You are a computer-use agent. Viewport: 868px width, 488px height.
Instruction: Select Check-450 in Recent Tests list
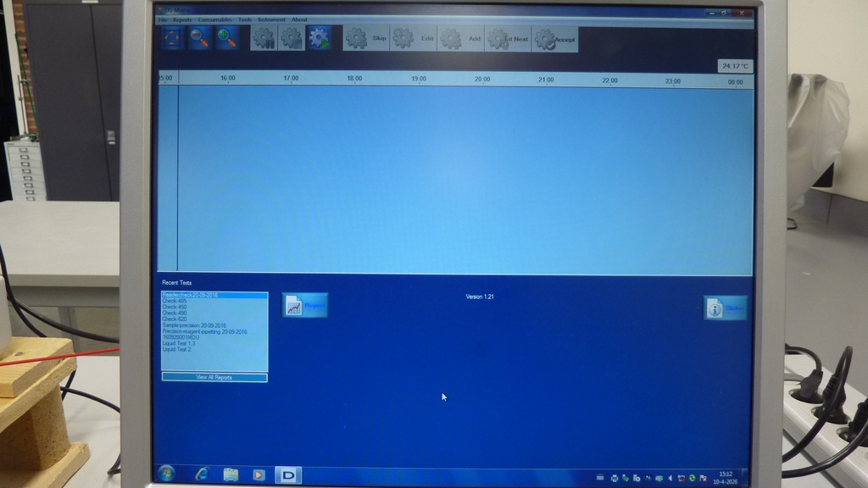175,307
